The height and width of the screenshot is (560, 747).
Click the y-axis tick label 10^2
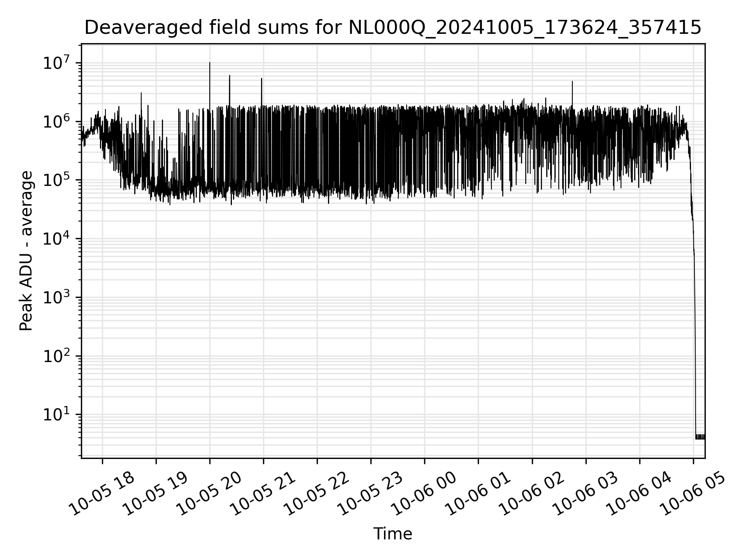coord(56,356)
